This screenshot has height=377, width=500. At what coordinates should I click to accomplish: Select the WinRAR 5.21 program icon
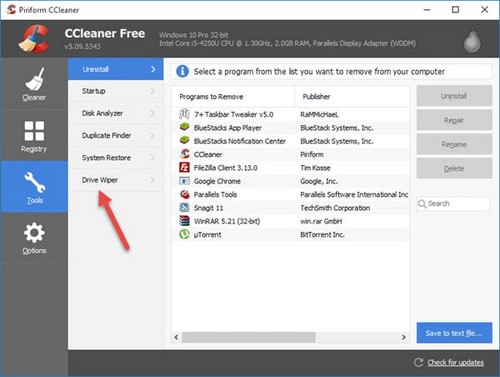click(184, 221)
